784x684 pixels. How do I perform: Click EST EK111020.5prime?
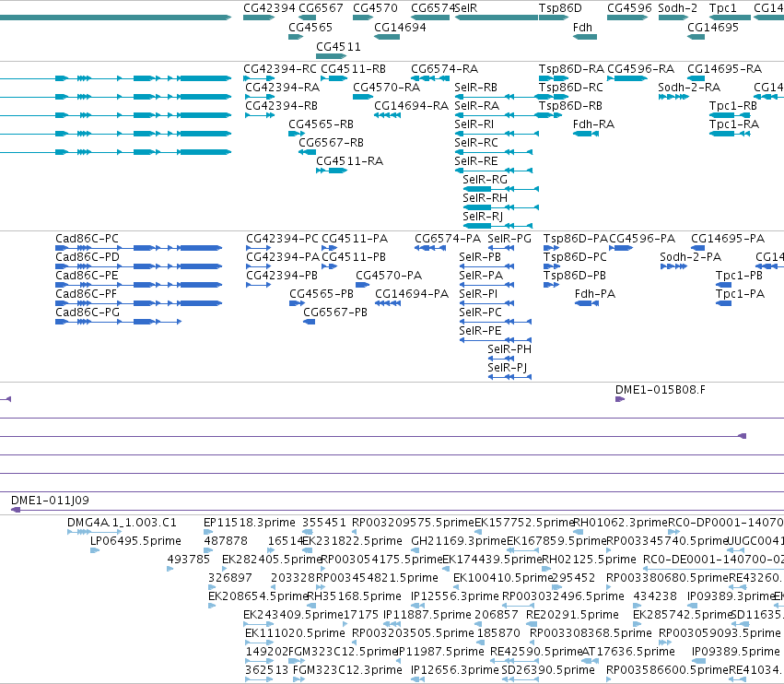point(259,643)
